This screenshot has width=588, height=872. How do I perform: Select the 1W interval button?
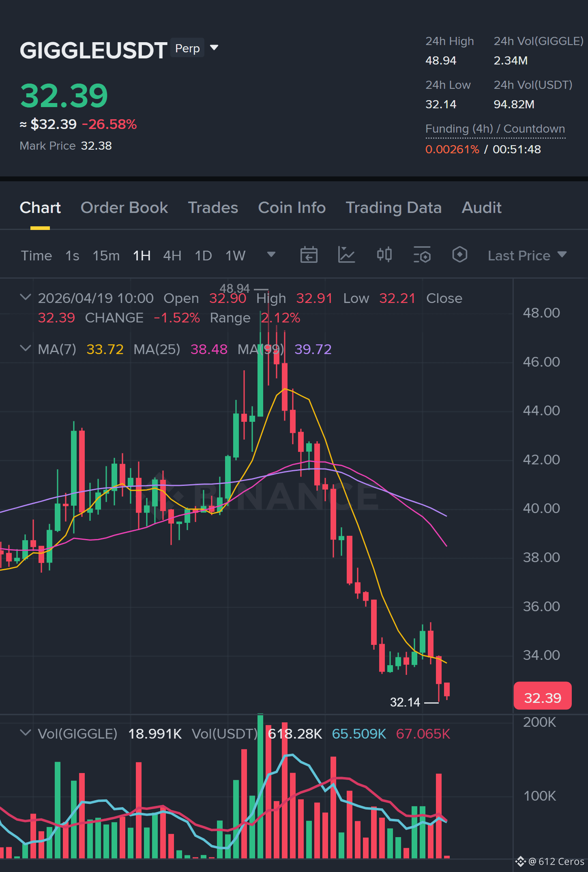[x=235, y=256]
